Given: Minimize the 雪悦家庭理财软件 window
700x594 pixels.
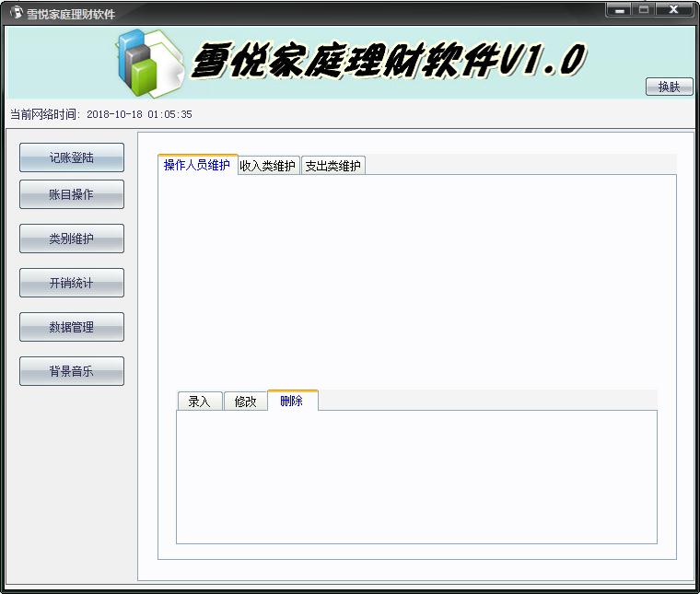Looking at the screenshot, I should [x=619, y=10].
